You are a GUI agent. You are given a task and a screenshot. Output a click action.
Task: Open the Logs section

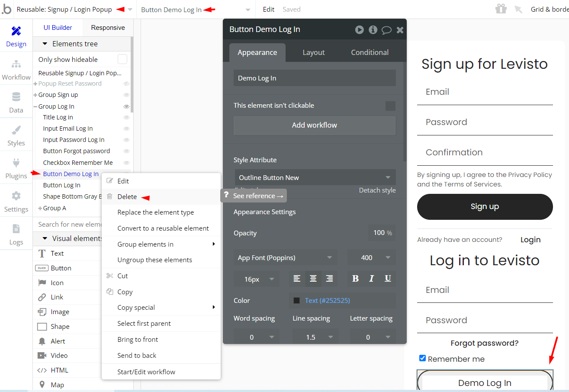[16, 235]
